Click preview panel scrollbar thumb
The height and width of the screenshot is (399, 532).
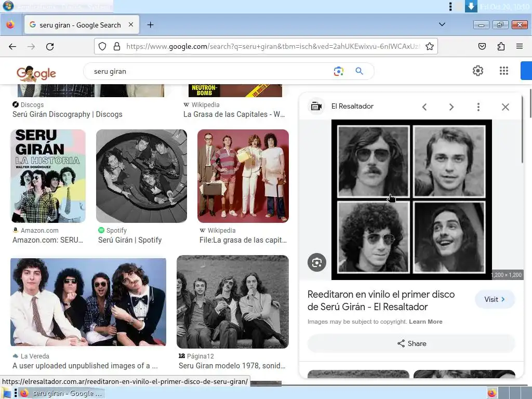(x=523, y=129)
